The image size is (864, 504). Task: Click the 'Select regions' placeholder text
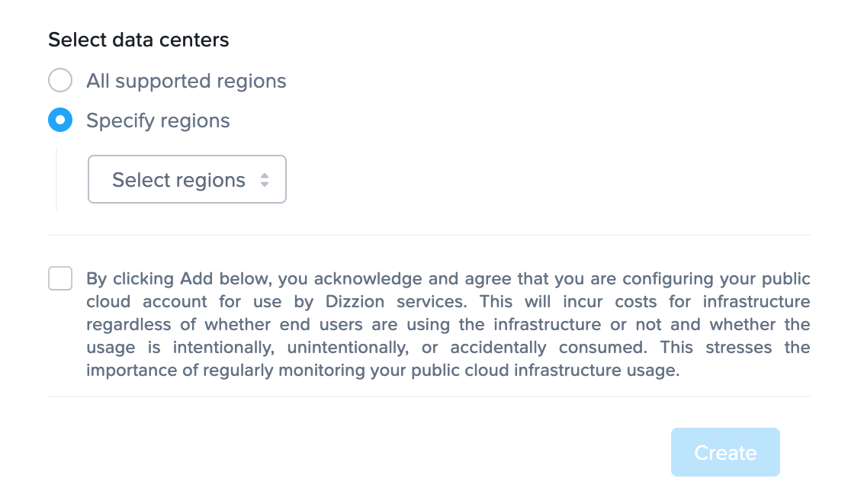click(x=178, y=180)
